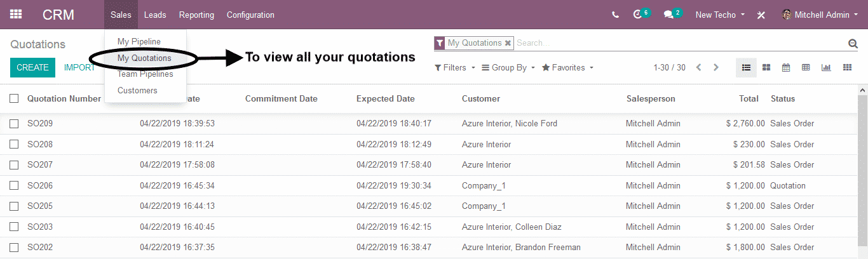Go to the previous page arrow

point(699,67)
